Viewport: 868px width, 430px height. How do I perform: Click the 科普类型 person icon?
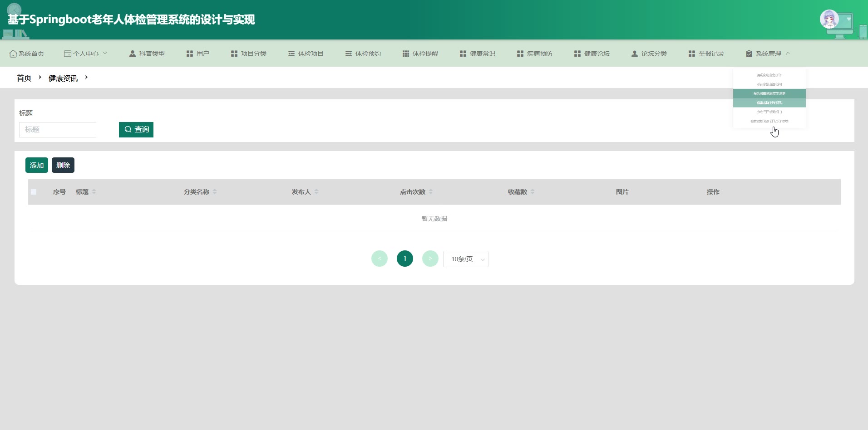tap(133, 54)
